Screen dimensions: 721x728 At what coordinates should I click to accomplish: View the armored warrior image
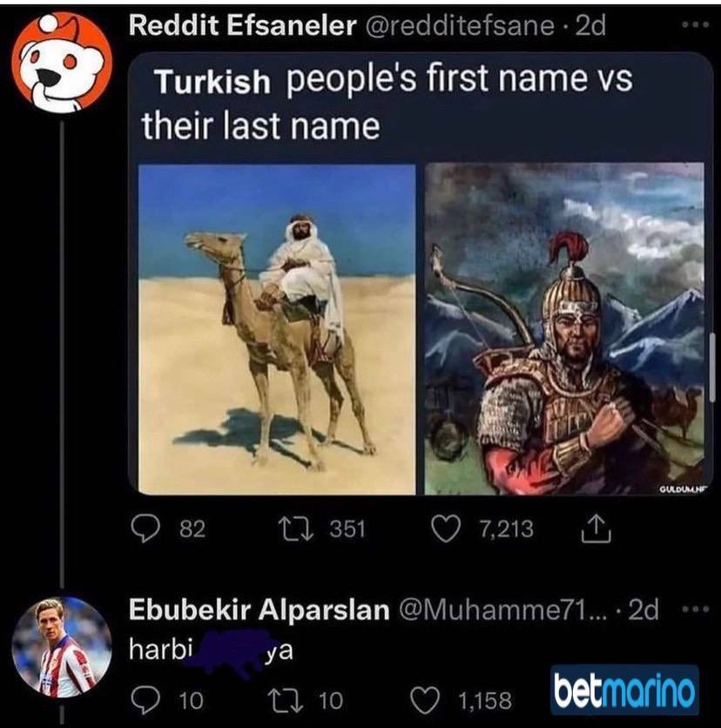pos(564,328)
